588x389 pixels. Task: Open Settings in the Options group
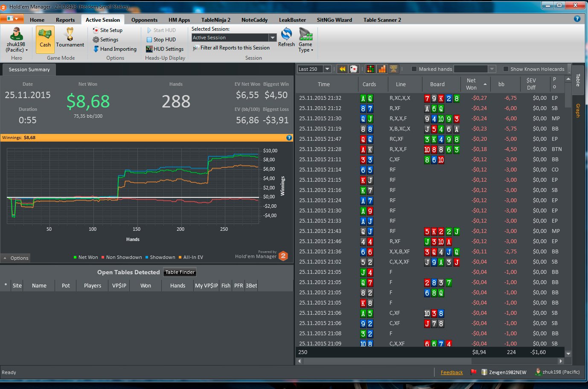[105, 40]
